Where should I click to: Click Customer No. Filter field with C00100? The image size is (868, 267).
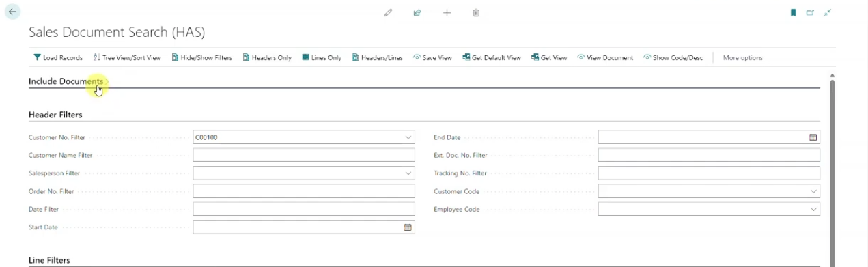coord(304,137)
